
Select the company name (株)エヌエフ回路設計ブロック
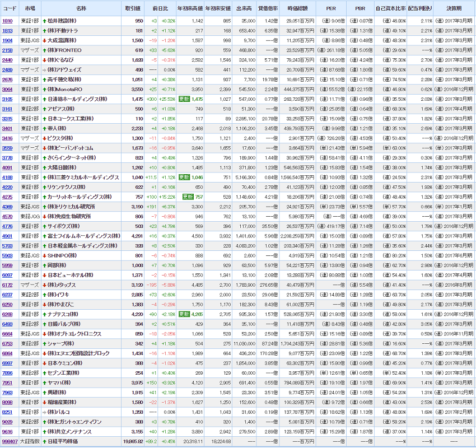(78, 353)
